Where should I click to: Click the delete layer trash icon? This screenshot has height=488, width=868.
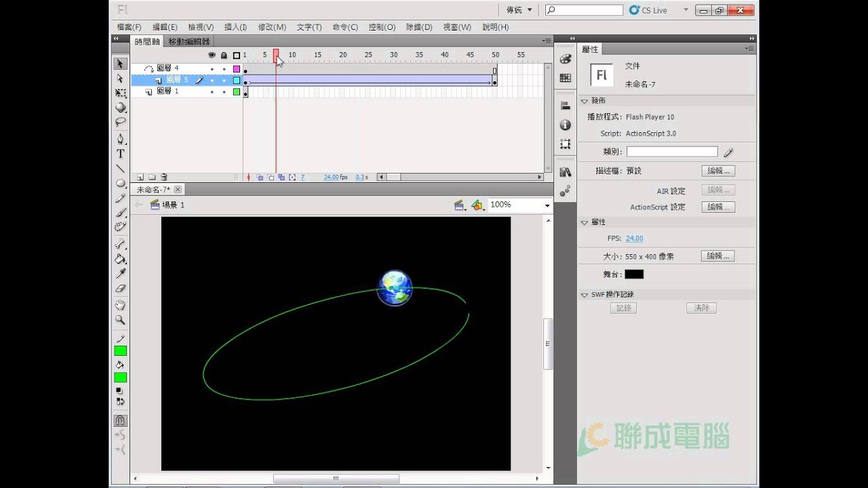pyautogui.click(x=163, y=177)
